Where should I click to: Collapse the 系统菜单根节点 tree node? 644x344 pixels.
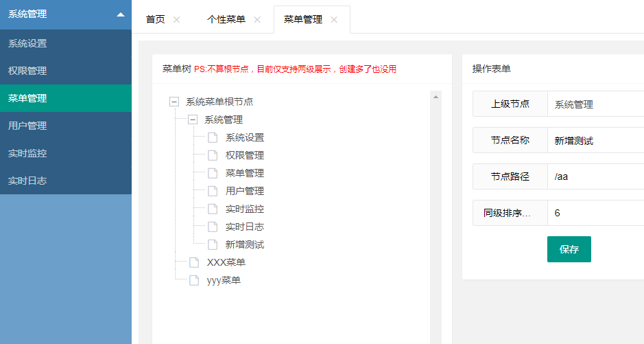[x=174, y=102]
